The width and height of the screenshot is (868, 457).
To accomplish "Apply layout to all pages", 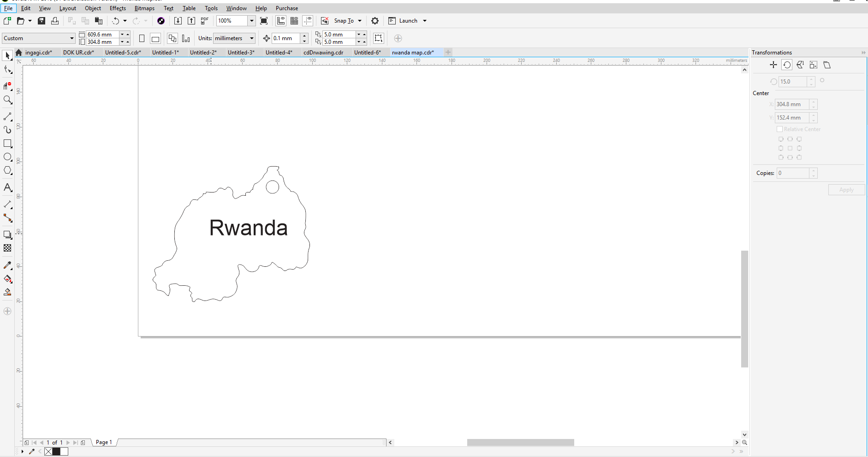I will tap(172, 38).
